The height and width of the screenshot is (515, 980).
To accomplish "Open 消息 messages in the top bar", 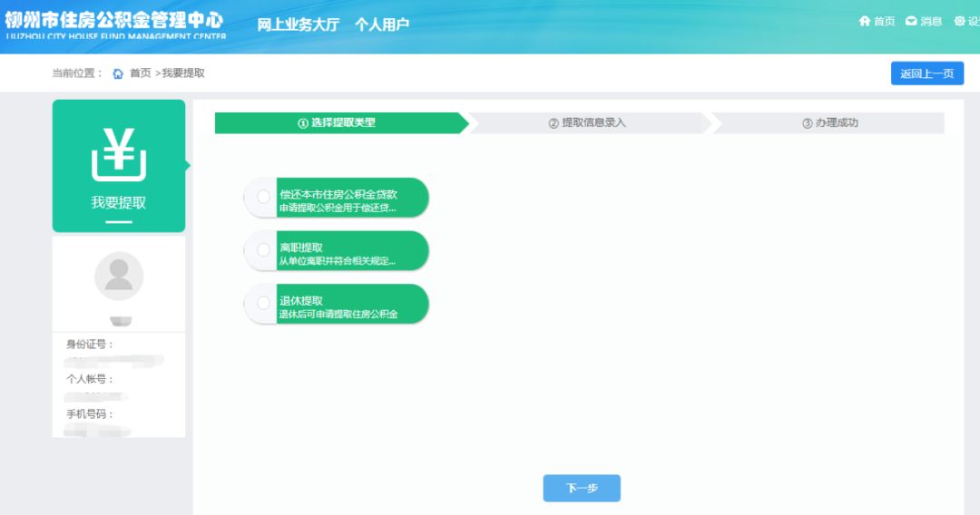I will [x=924, y=21].
